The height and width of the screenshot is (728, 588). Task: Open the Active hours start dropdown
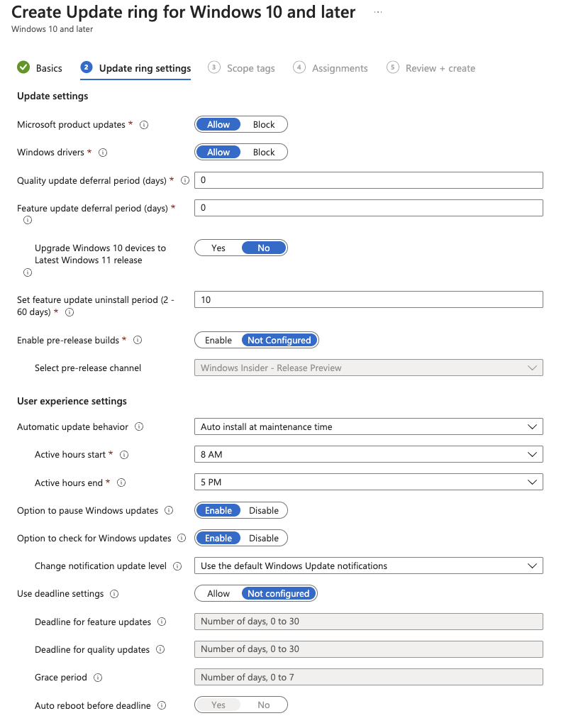click(368, 455)
